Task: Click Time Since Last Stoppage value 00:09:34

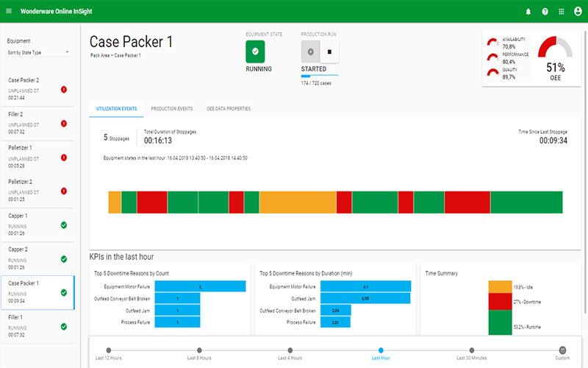Action: pos(553,141)
